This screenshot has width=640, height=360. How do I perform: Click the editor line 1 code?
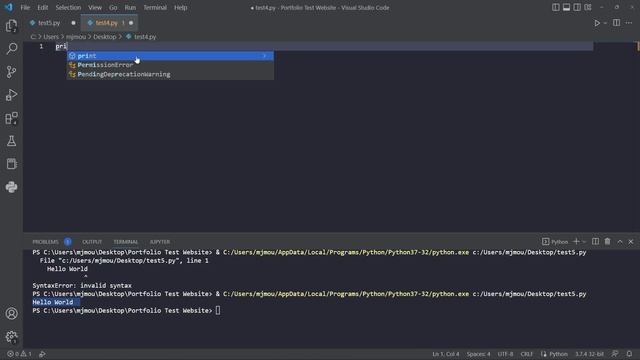[x=61, y=46]
